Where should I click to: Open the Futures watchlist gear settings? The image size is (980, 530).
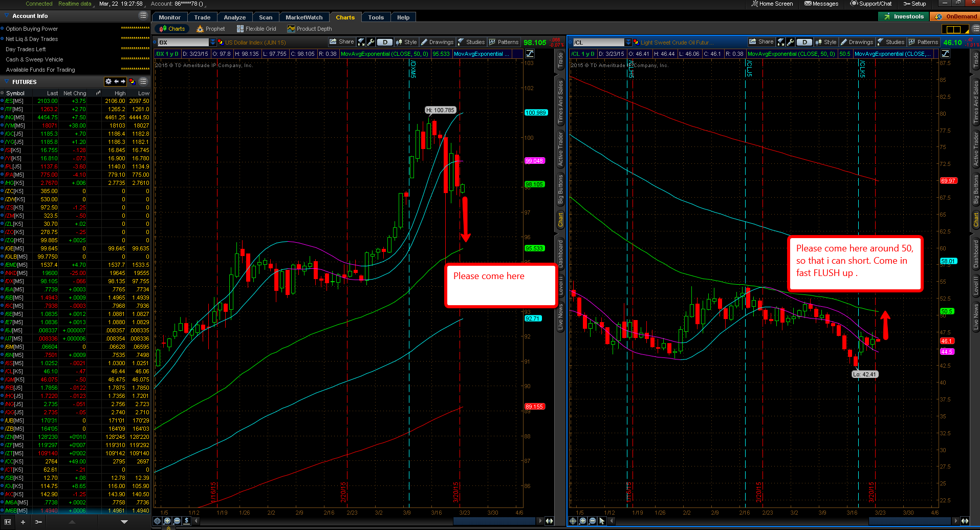(x=108, y=81)
